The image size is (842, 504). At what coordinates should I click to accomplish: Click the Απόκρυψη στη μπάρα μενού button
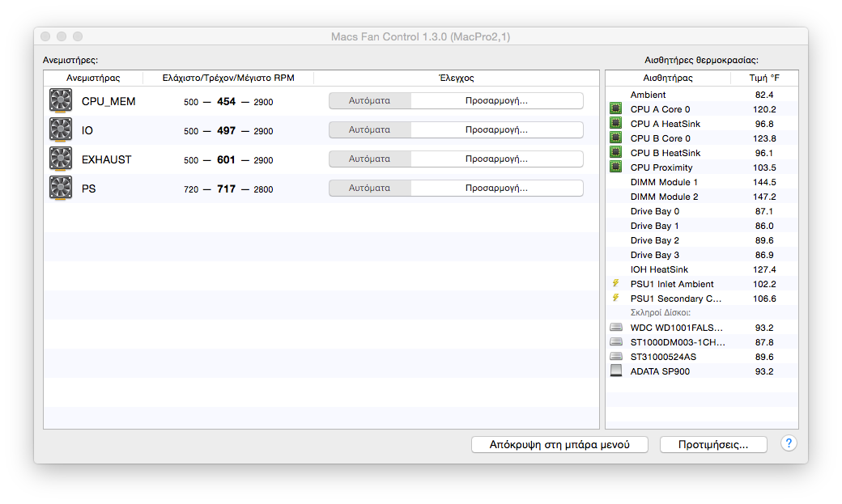559,444
